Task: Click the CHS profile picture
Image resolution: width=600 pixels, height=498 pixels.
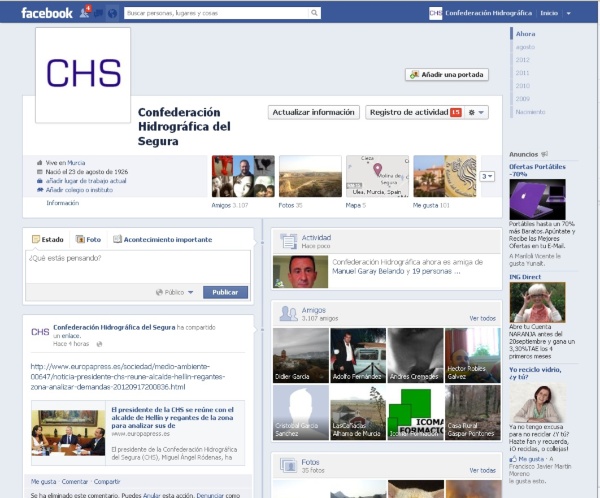Action: [x=83, y=75]
